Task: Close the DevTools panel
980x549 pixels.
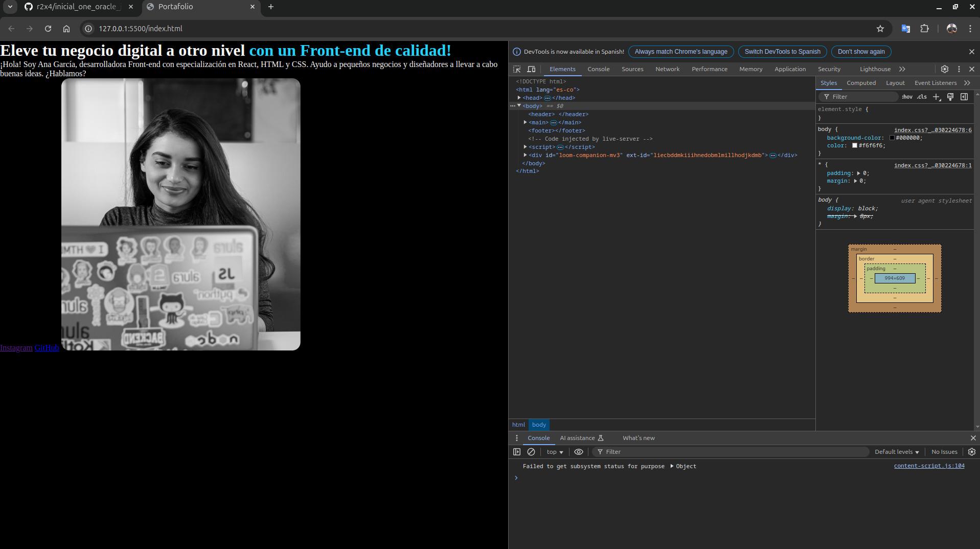Action: (972, 69)
